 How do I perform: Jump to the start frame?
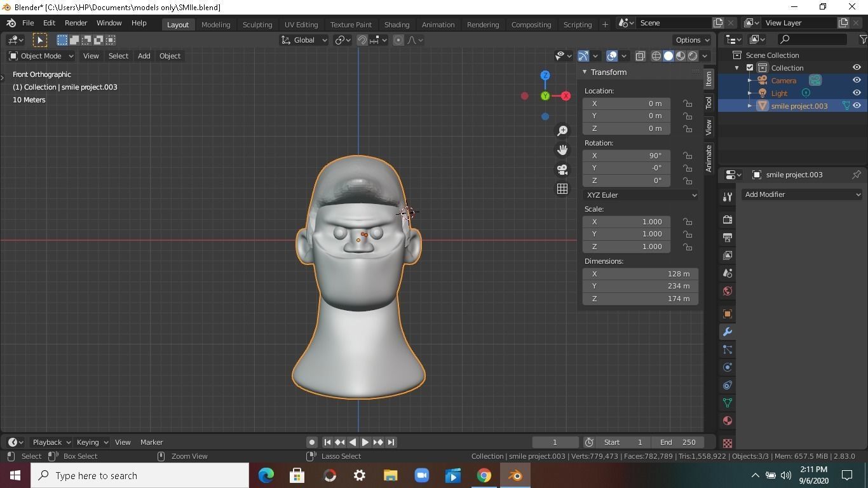tap(327, 442)
